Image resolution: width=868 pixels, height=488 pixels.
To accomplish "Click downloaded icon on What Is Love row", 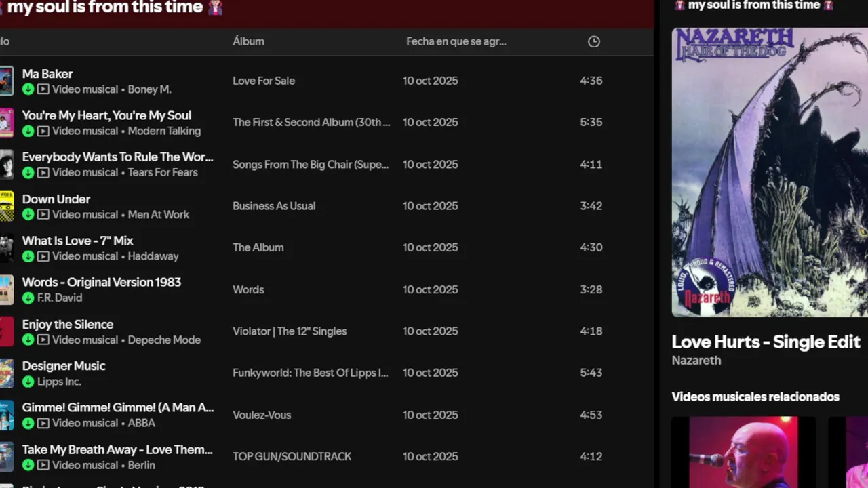I will [28, 256].
